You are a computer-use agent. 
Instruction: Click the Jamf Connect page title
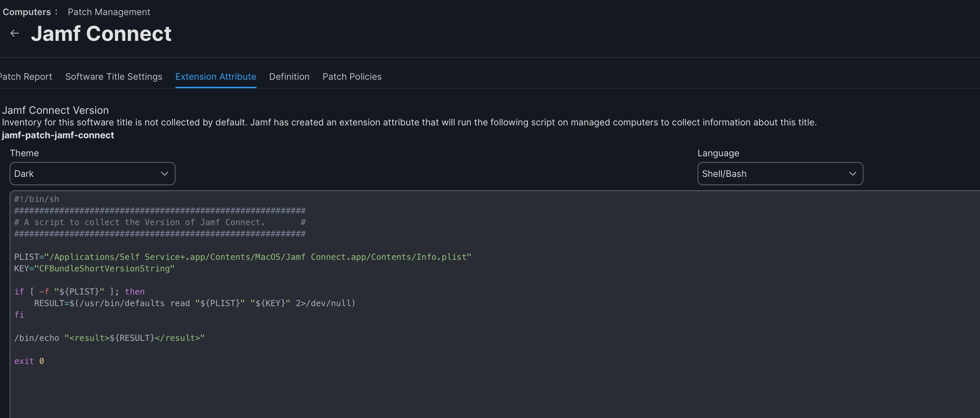point(101,33)
